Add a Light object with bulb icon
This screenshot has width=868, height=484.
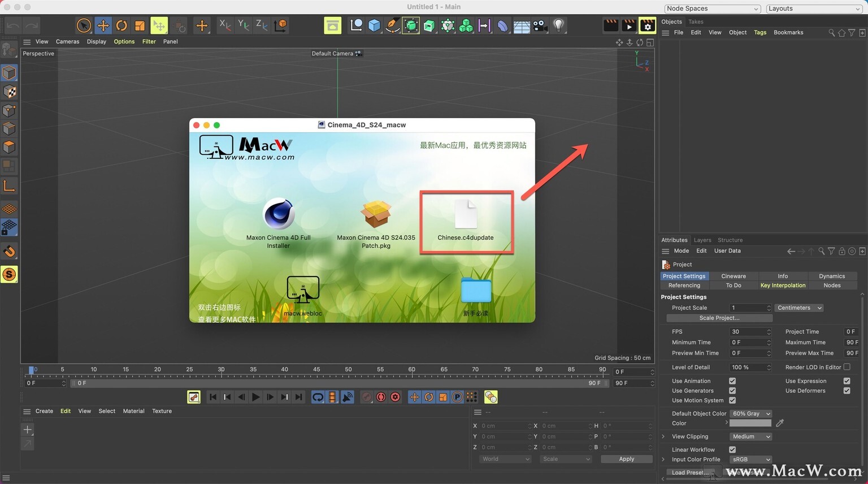pyautogui.click(x=558, y=25)
